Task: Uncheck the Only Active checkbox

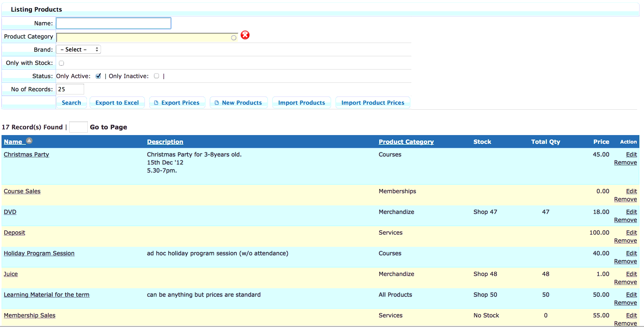Action: (98, 76)
